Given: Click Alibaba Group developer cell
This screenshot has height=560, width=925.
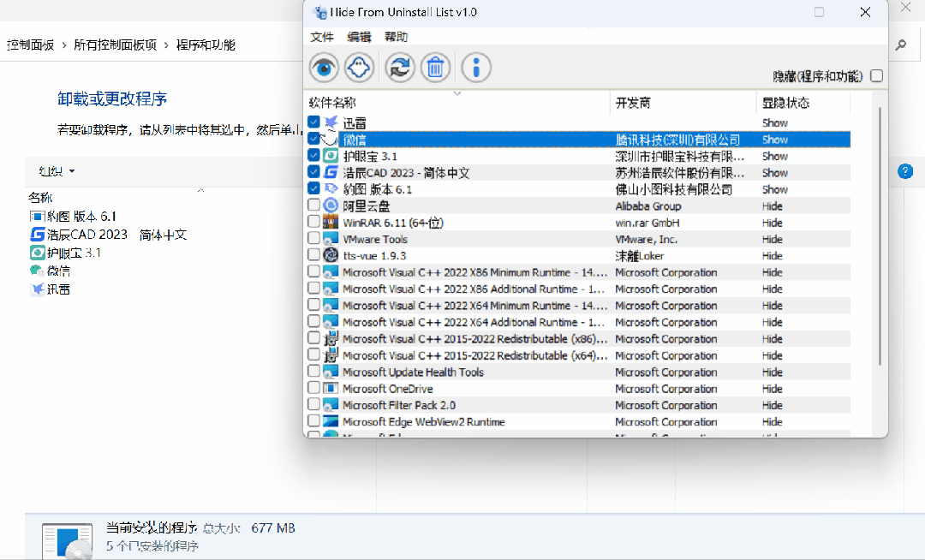Looking at the screenshot, I should [647, 206].
